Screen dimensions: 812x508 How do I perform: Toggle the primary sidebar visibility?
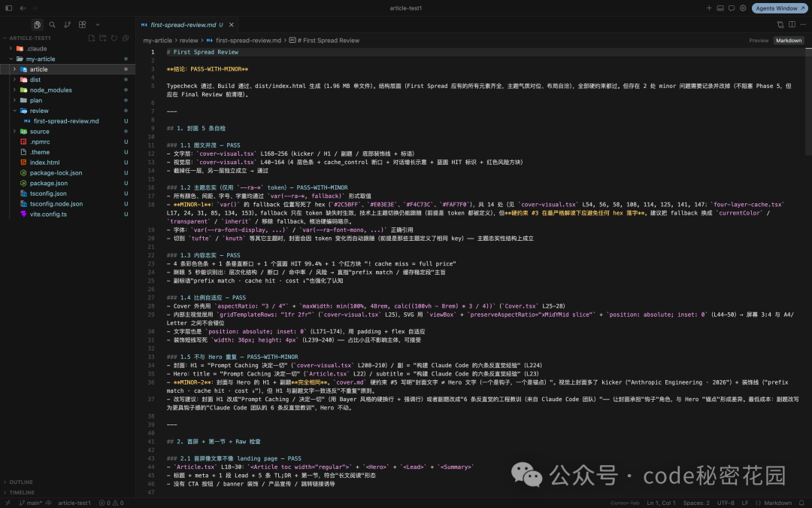9,8
